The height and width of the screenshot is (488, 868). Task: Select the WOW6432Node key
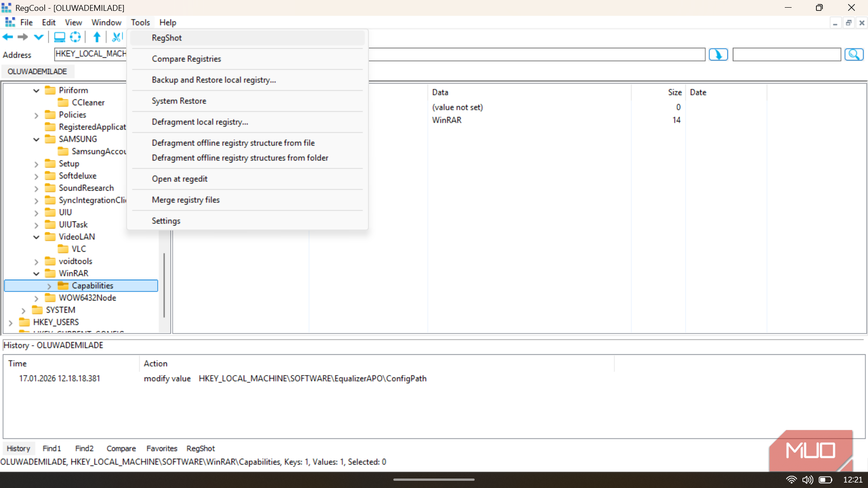pyautogui.click(x=87, y=298)
